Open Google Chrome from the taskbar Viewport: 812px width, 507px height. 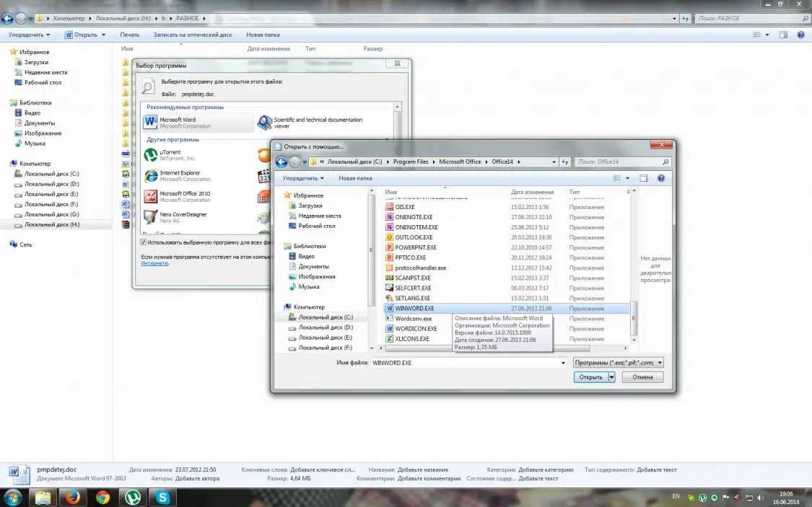pos(102,497)
